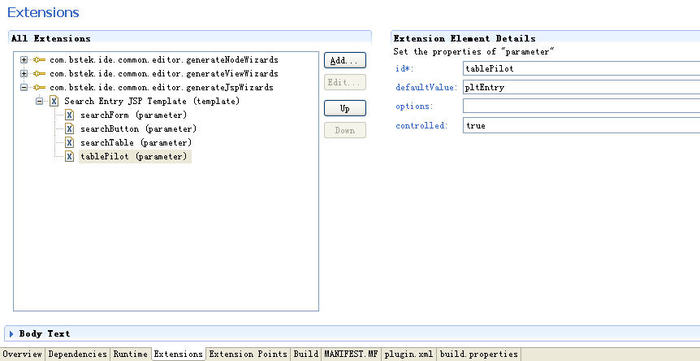This screenshot has height=361, width=700.
Task: Click the controlled label link
Action: (422, 126)
